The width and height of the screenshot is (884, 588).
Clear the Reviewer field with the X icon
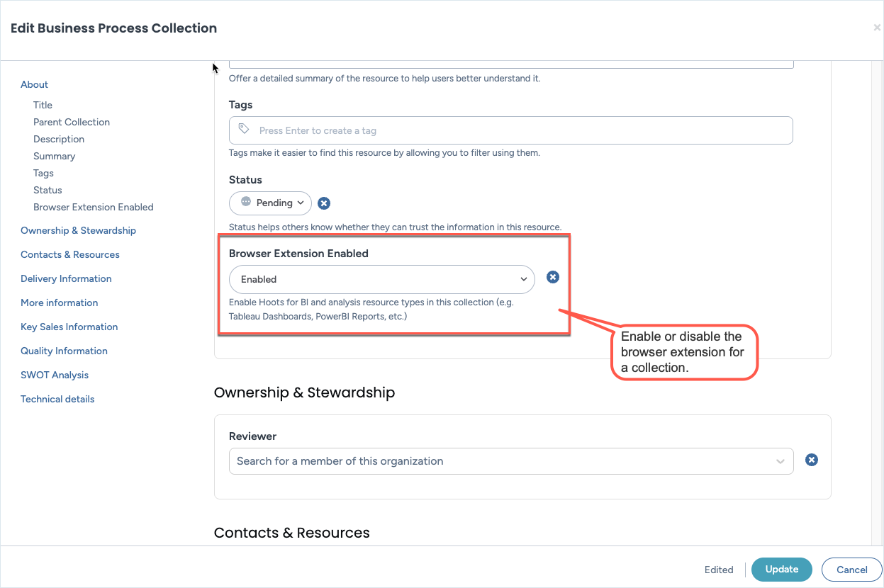coord(812,460)
